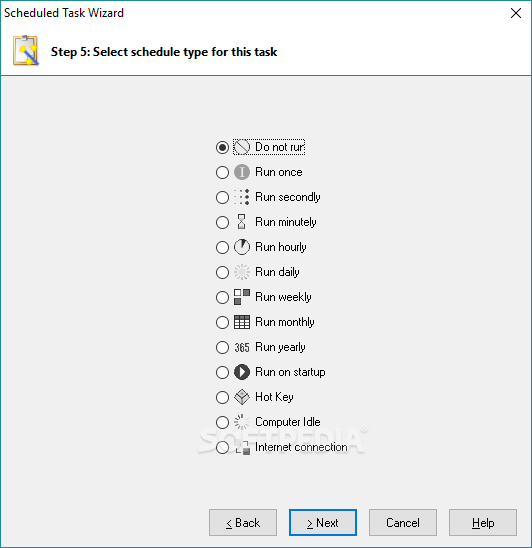Choose the Run yearly radio button
The height and width of the screenshot is (548, 532).
coord(222,347)
